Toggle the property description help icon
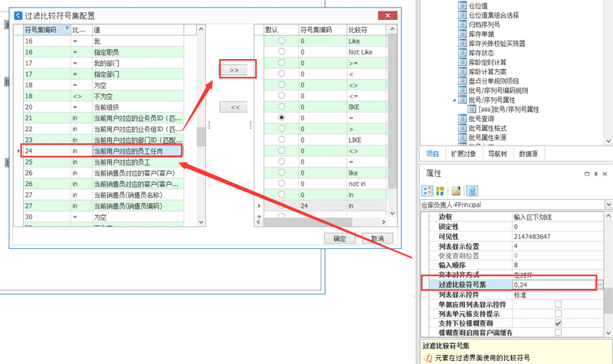 pyautogui.click(x=472, y=191)
